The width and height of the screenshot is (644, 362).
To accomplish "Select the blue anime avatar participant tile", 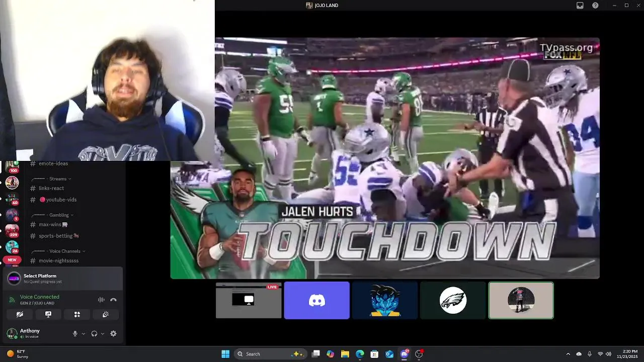I will point(385,300).
